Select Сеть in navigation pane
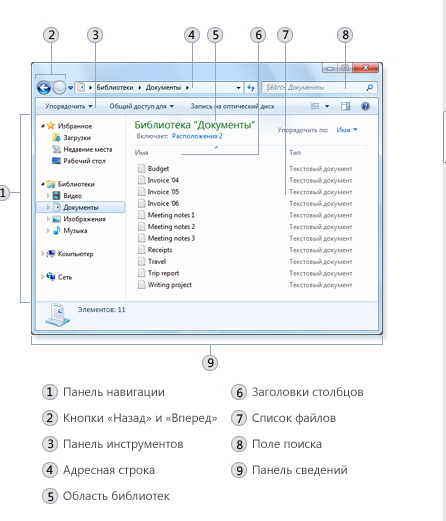 pos(65,277)
